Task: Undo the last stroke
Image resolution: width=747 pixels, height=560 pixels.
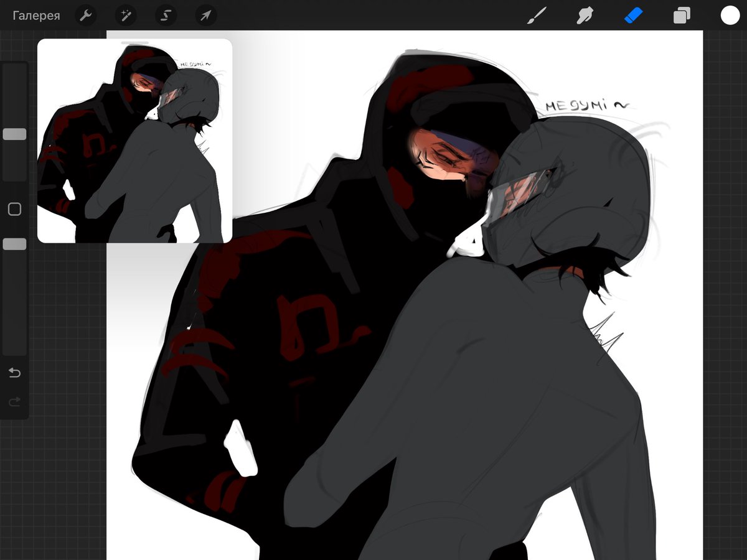Action: 14,373
